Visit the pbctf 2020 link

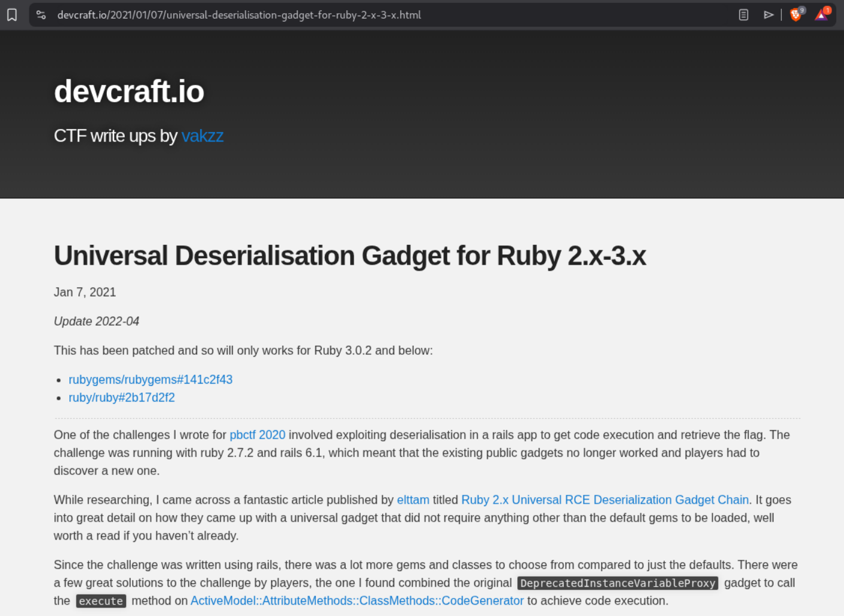click(x=257, y=435)
